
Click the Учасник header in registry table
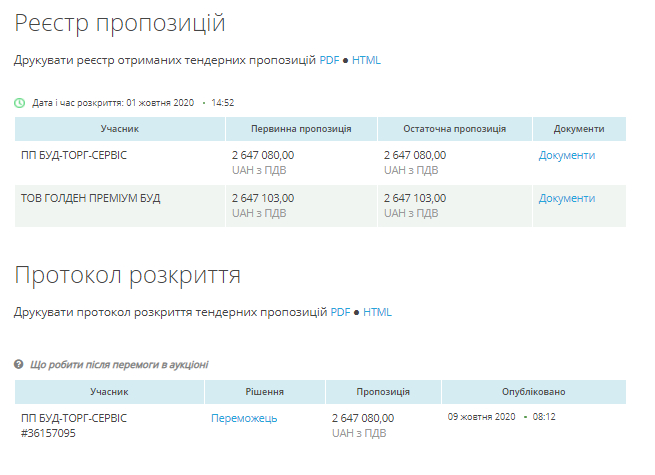(x=119, y=129)
